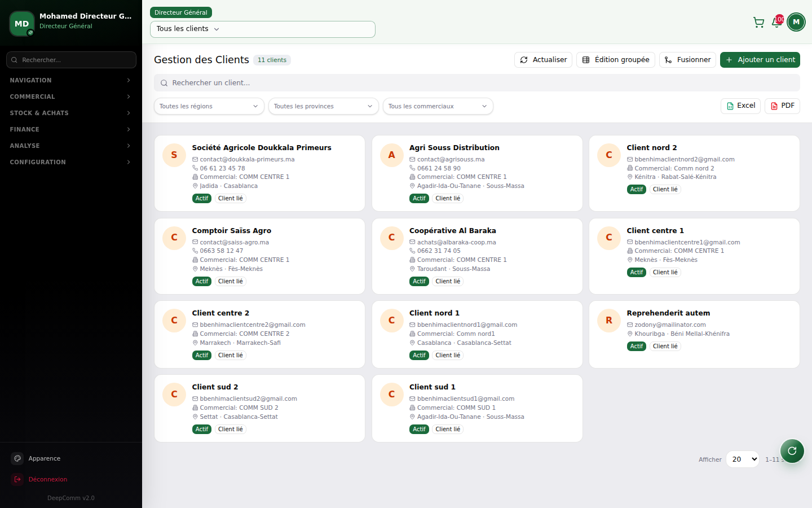Click the S avatar of Société Agricole Doukkala
812x508 pixels.
point(174,155)
